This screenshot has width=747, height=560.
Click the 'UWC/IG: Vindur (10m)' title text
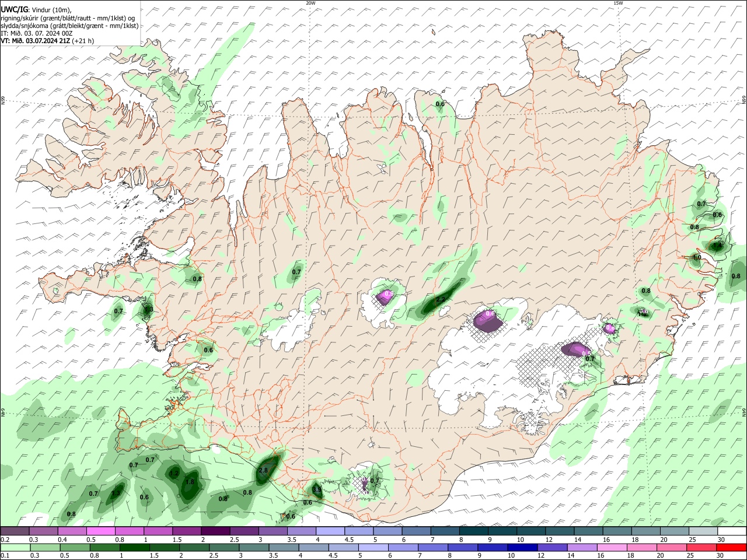point(36,9)
